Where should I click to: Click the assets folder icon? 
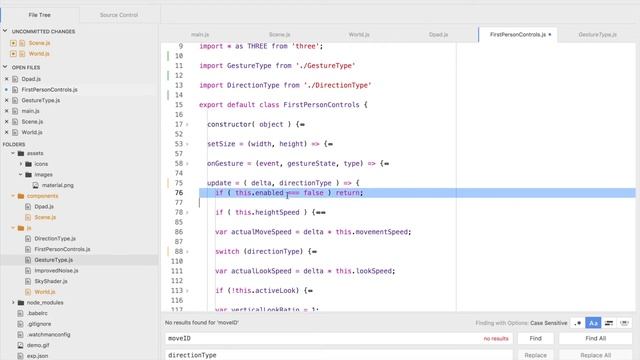21,153
